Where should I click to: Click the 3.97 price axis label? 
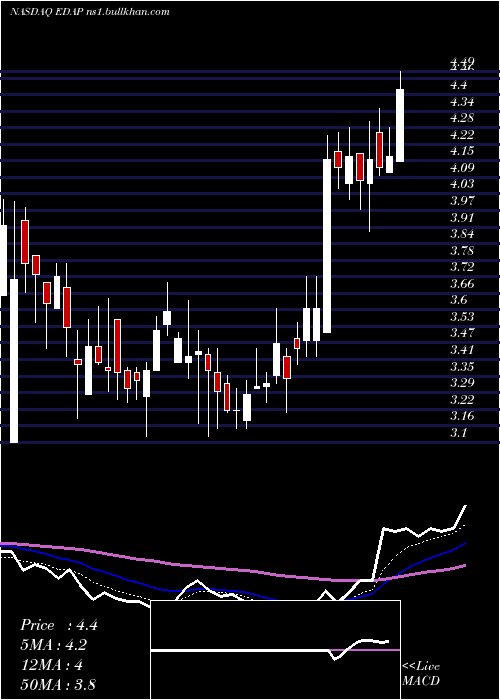(462, 200)
